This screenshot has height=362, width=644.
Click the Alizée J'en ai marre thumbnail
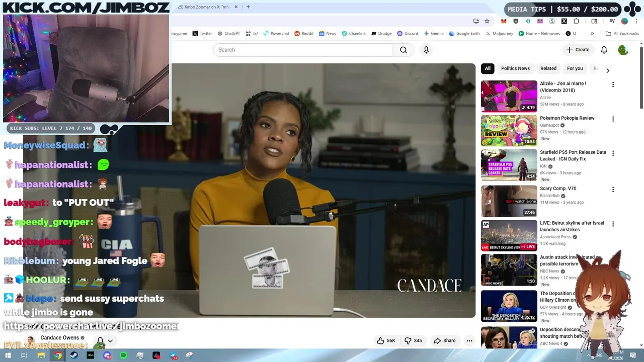pos(509,96)
